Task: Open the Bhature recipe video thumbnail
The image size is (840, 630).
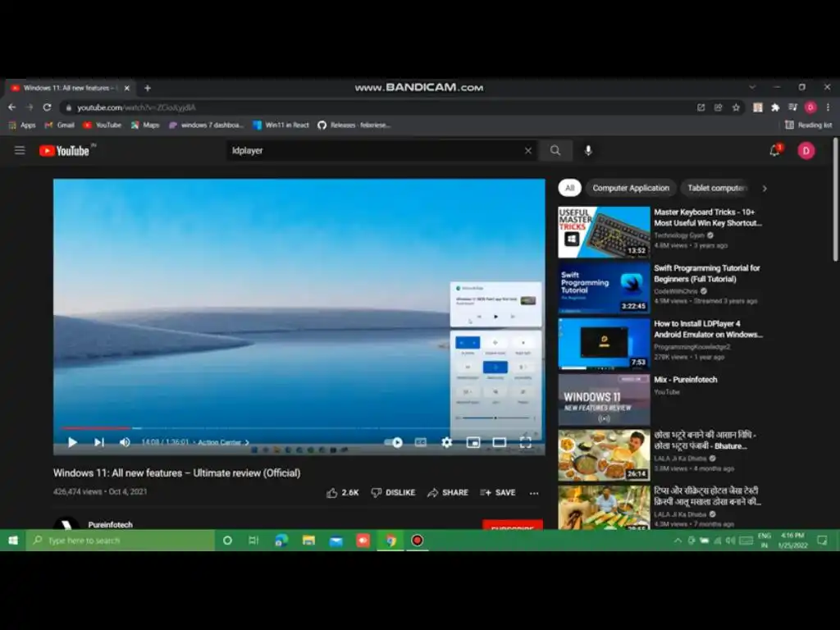Action: click(604, 455)
